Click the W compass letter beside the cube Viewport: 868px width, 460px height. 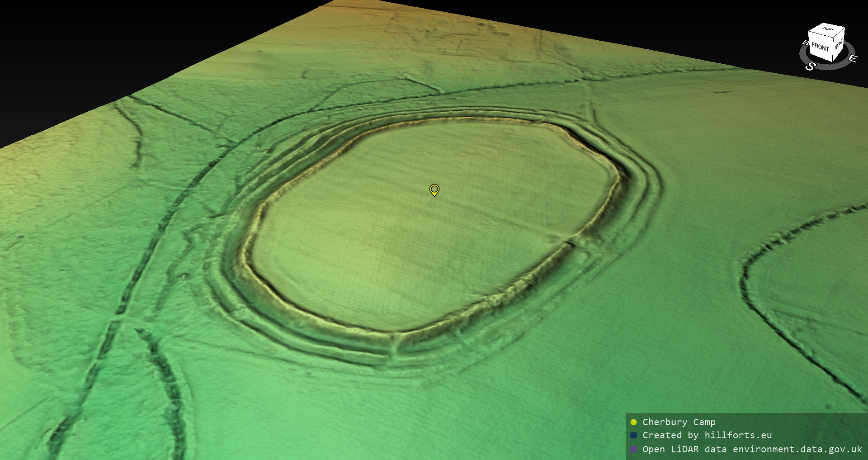click(x=805, y=43)
